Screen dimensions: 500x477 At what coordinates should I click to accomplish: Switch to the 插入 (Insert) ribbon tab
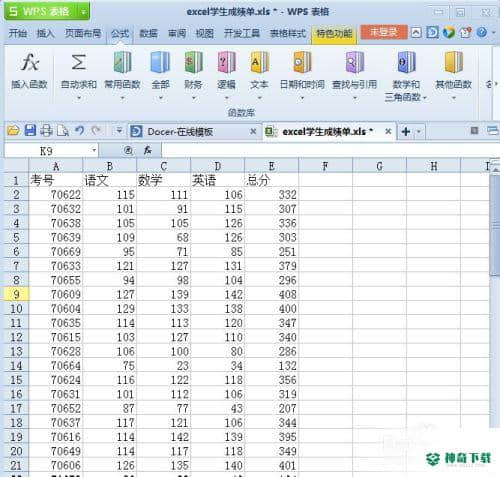45,33
